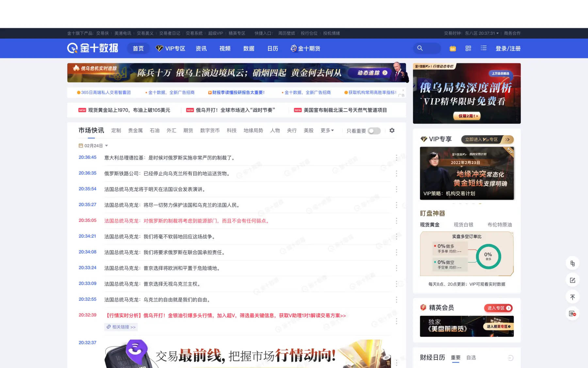Open three-dot menu for 20:36:45 news item
This screenshot has width=588, height=368.
click(x=396, y=158)
